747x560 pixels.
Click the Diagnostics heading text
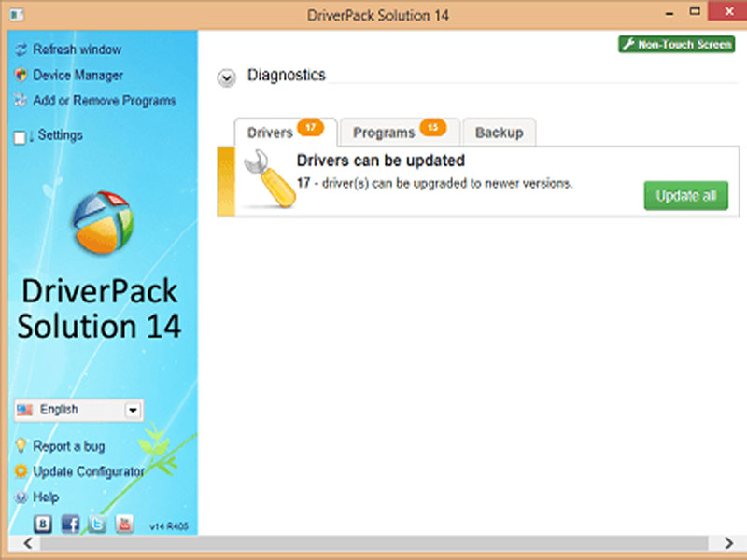click(287, 76)
